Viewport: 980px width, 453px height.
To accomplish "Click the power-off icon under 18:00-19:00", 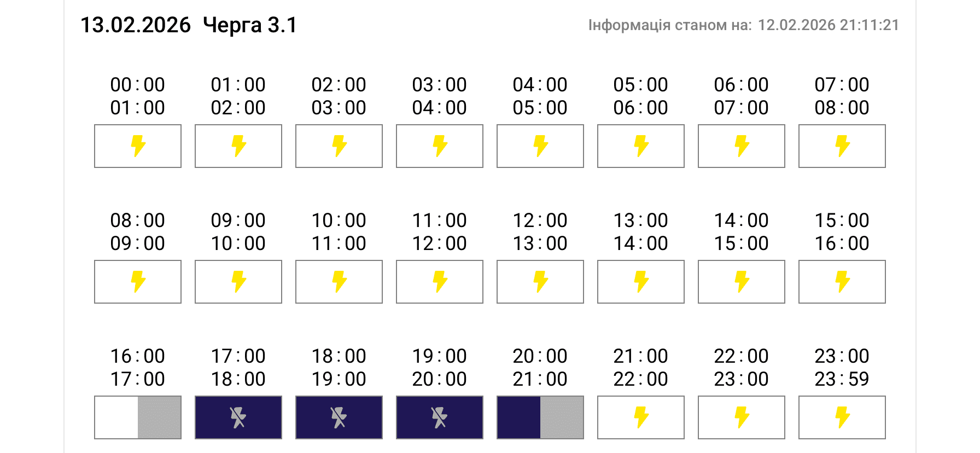I will pos(339,417).
